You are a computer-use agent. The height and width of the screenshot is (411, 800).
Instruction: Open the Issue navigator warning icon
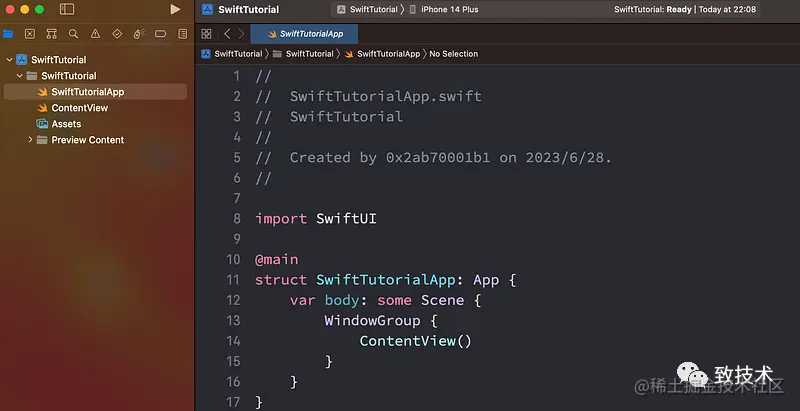(95, 34)
